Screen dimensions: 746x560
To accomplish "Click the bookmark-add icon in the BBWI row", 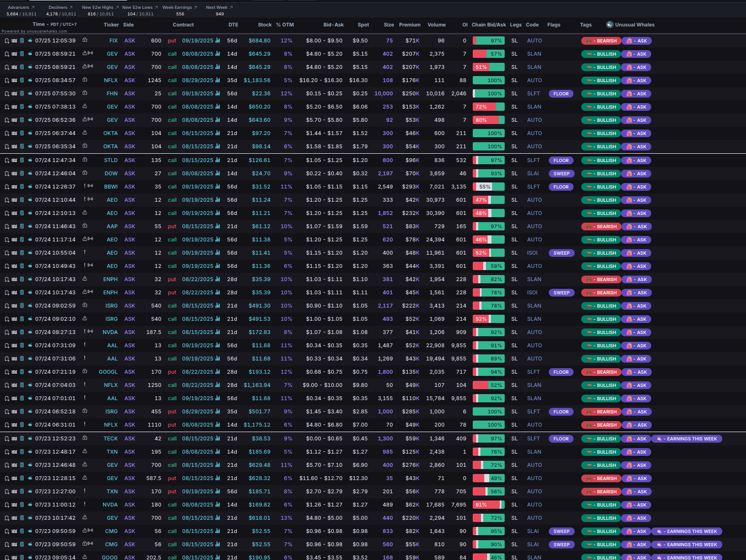I will click(7, 187).
